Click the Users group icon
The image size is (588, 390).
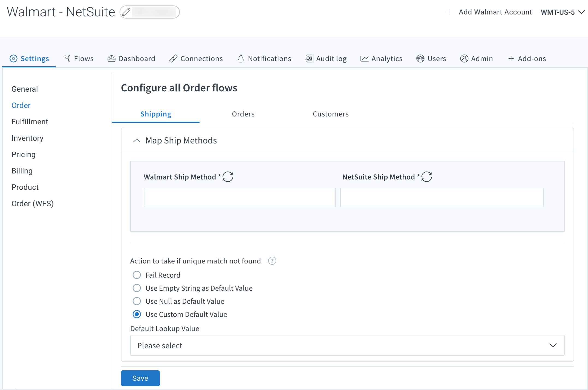420,59
